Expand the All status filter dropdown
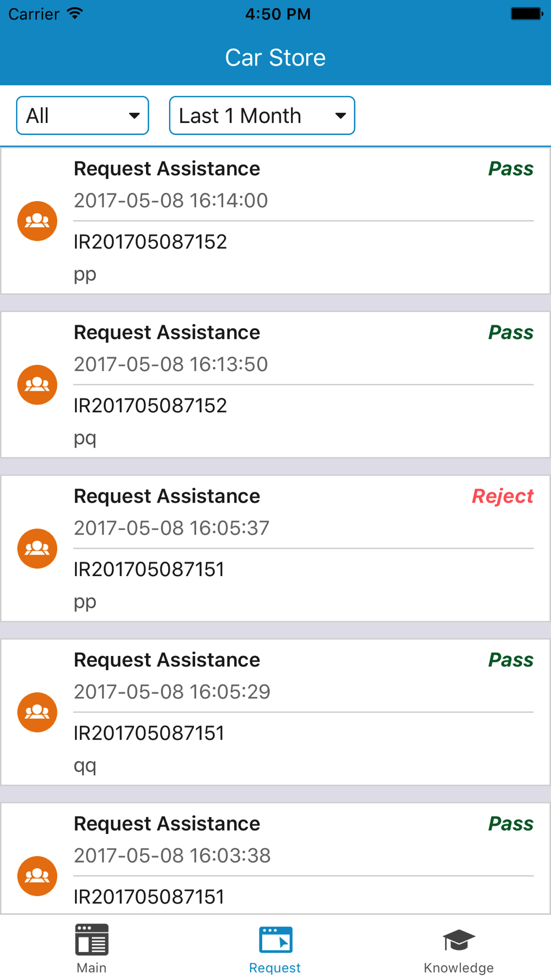Screen dimensions: 551x980 83,116
